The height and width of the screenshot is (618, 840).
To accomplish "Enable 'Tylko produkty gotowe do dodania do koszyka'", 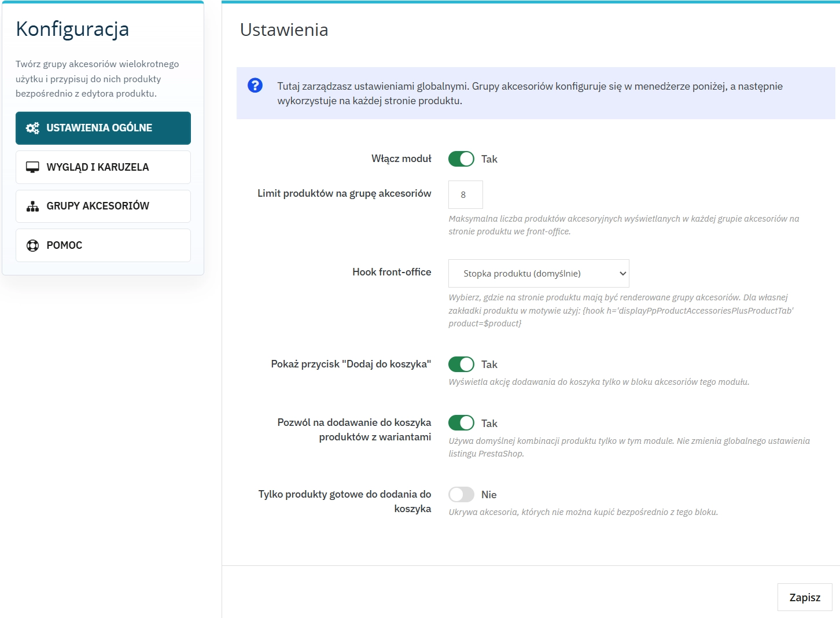I will [461, 494].
